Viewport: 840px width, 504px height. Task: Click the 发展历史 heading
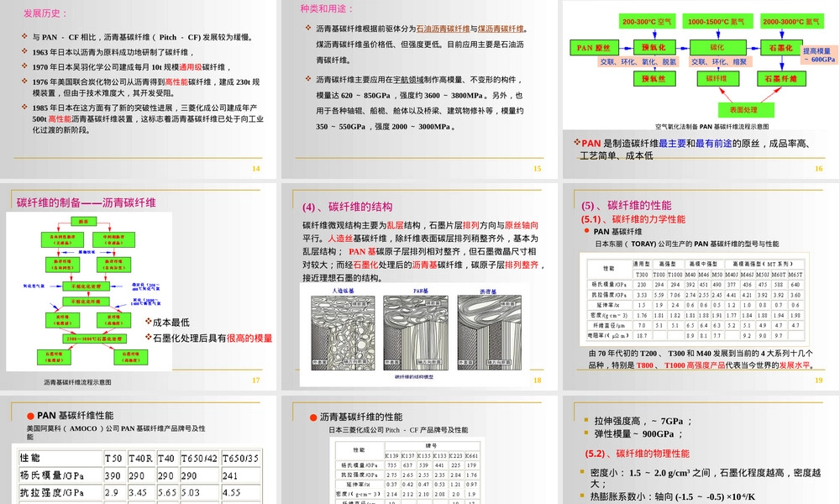(x=45, y=13)
